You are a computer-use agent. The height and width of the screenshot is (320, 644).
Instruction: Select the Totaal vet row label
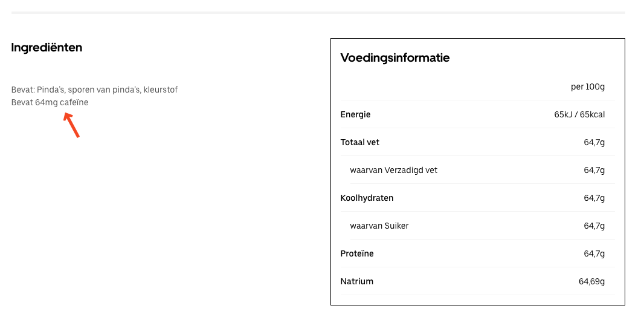pos(360,142)
